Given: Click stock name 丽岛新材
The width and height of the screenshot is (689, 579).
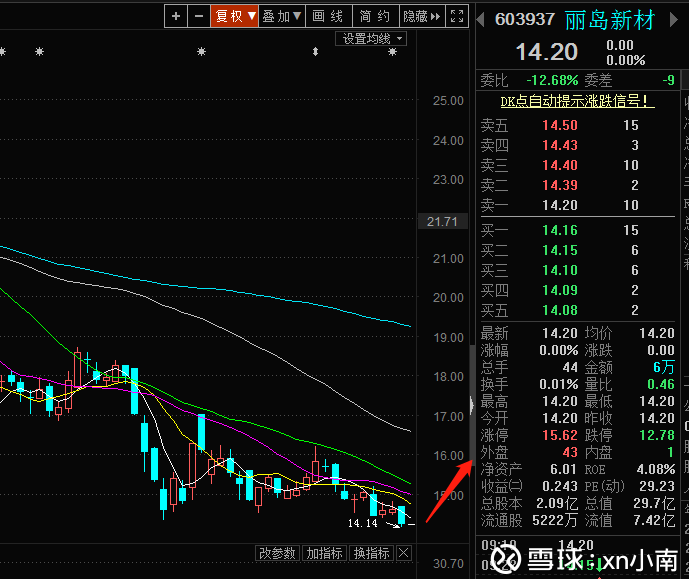Looking at the screenshot, I should [610, 20].
